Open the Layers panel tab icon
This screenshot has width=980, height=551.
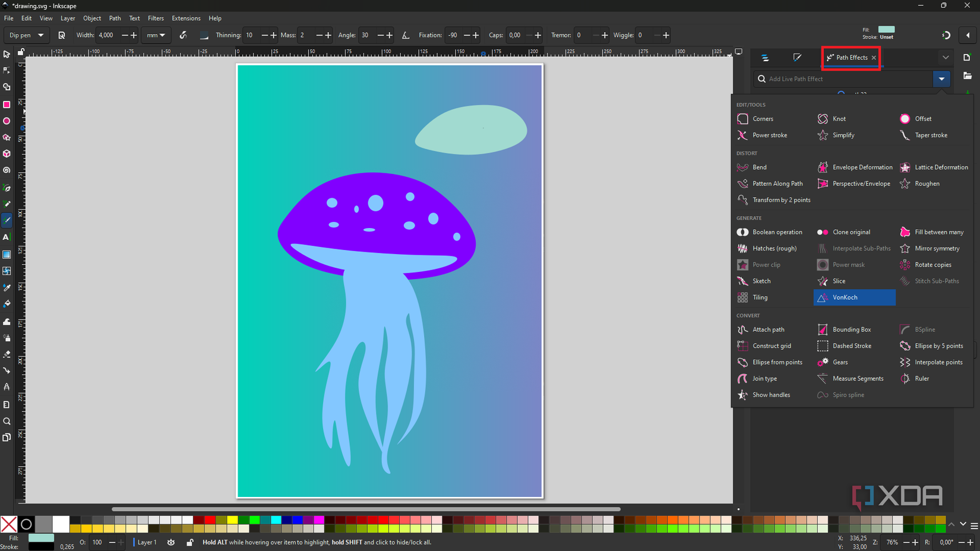coord(766,58)
